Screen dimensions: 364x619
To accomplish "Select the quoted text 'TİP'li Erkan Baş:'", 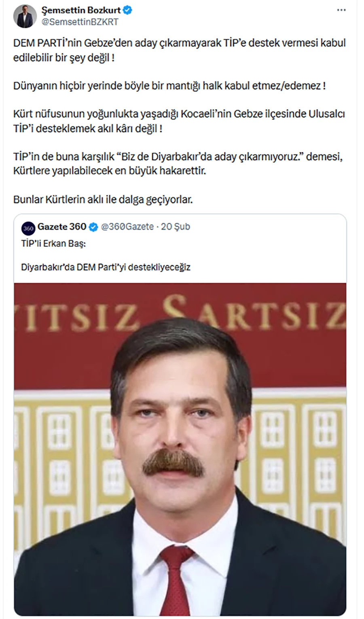I will 53,244.
